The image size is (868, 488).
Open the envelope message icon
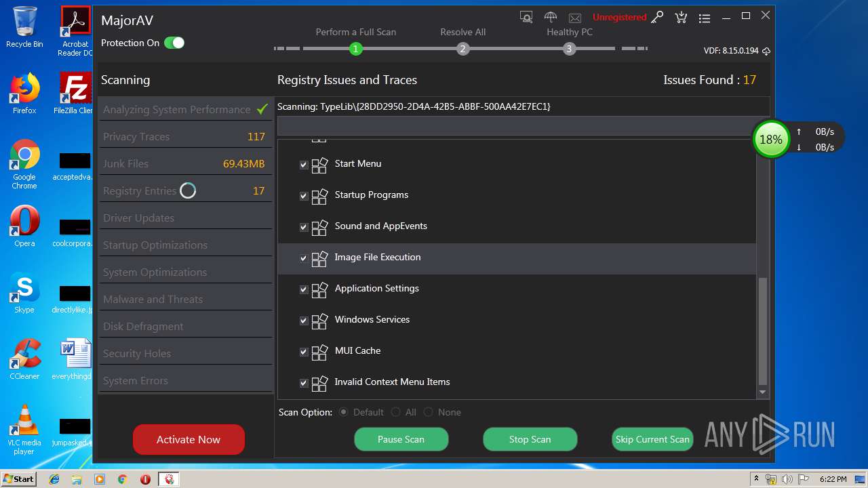pos(575,18)
